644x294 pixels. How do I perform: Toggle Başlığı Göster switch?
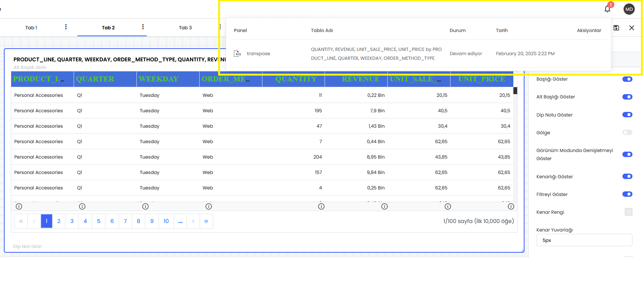(627, 79)
